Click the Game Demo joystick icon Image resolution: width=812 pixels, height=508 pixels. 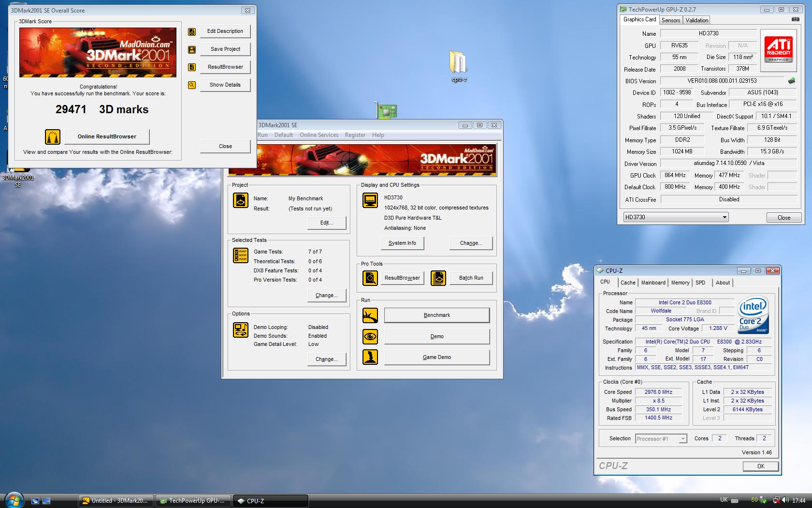[x=370, y=357]
